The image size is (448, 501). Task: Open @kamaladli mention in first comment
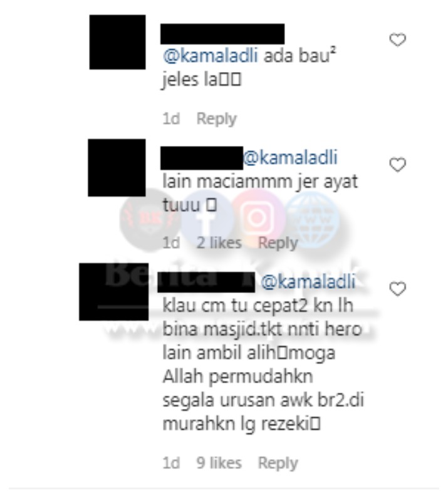(210, 56)
